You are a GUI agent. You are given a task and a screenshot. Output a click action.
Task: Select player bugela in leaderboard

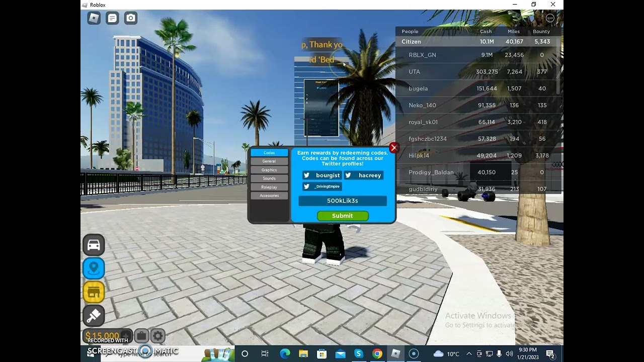pyautogui.click(x=477, y=88)
